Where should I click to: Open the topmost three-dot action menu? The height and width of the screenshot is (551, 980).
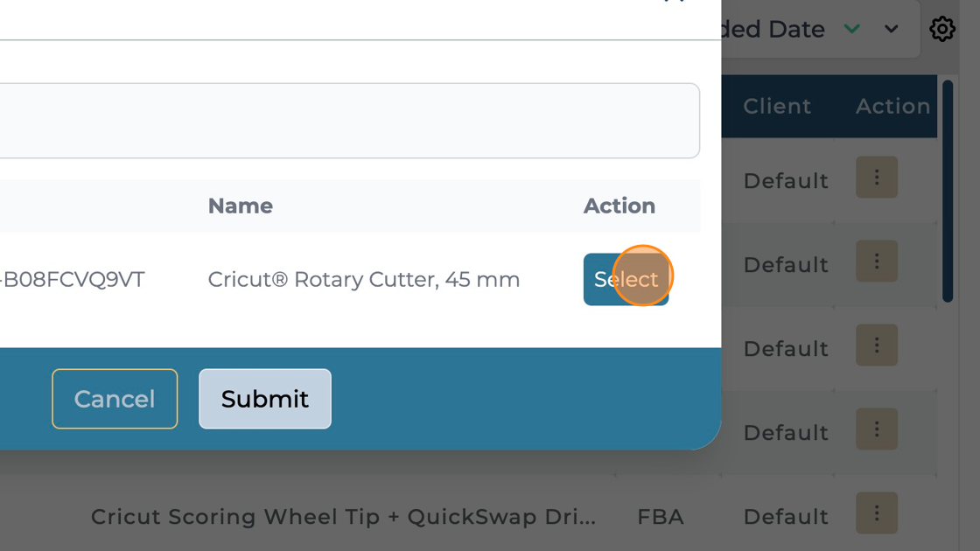[877, 178]
